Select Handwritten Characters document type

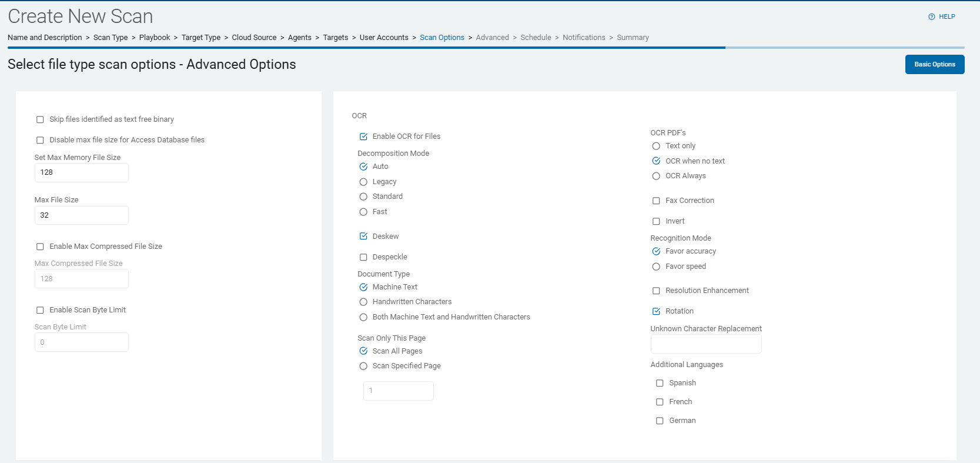363,302
